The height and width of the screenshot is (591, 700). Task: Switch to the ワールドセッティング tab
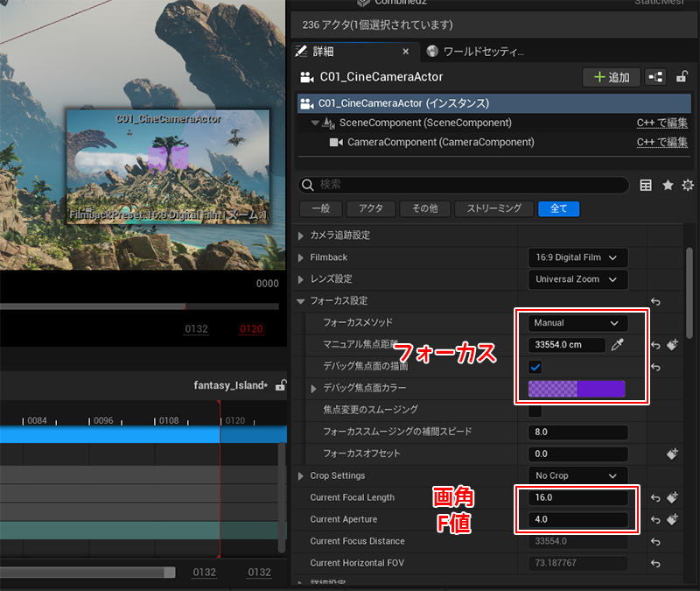(477, 52)
